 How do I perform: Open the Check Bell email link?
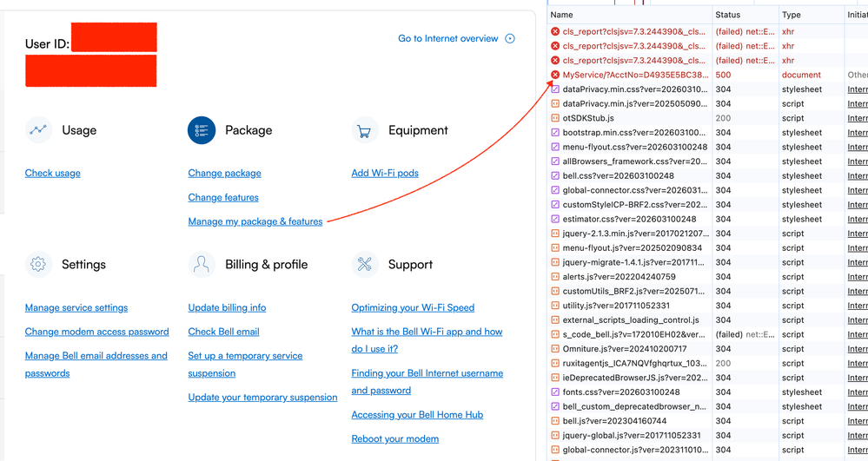(223, 332)
